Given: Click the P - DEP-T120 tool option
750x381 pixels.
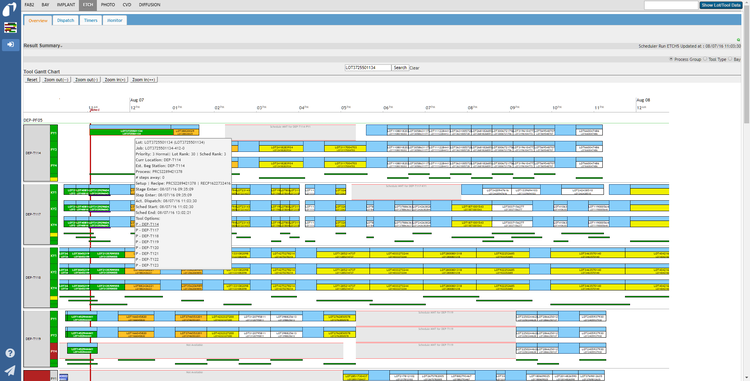Looking at the screenshot, I should (147, 248).
